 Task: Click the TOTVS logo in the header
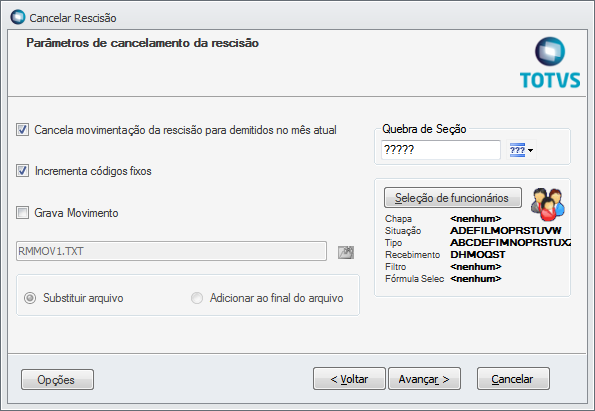(x=550, y=63)
